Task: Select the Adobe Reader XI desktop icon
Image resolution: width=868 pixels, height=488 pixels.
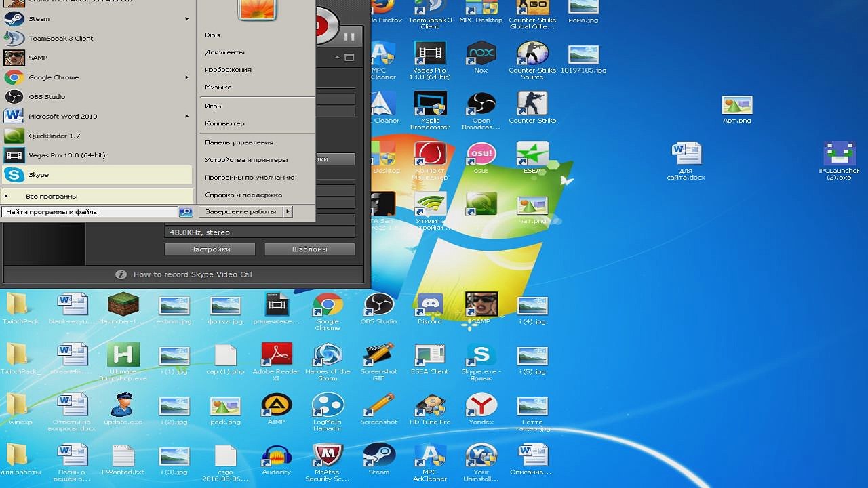Action: (x=276, y=363)
